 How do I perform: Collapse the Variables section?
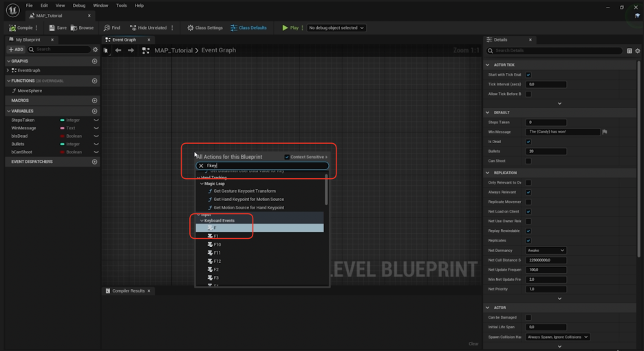pyautogui.click(x=9, y=111)
